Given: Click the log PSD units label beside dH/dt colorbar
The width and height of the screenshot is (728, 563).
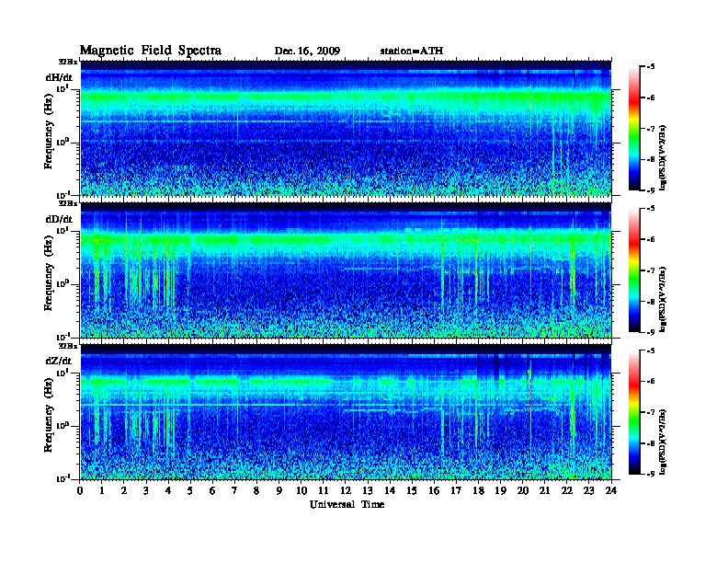Looking at the screenshot, I should (663, 157).
